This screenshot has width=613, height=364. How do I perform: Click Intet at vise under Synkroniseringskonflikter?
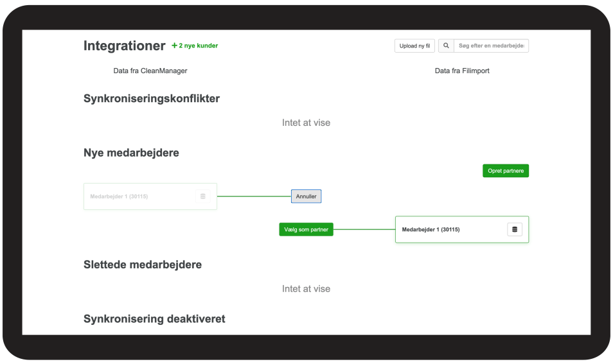click(x=306, y=123)
